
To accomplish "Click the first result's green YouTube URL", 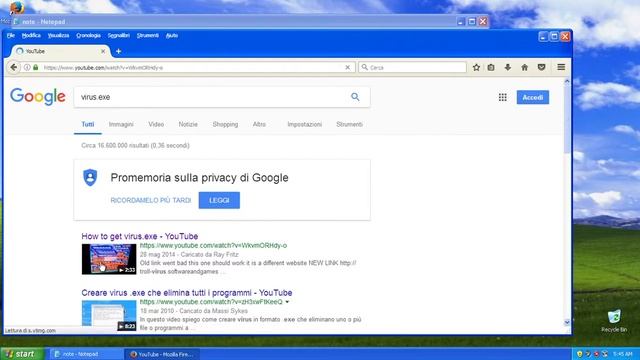I will coord(213,245).
